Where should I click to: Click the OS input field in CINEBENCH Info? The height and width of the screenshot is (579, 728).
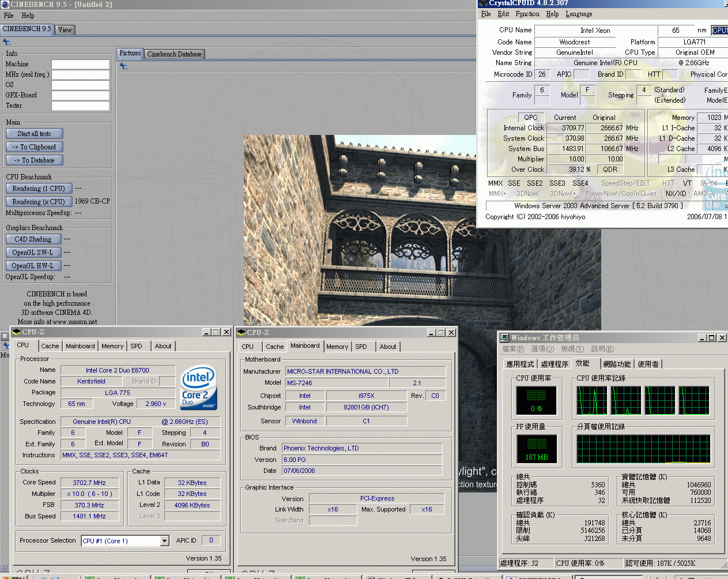tap(80, 85)
